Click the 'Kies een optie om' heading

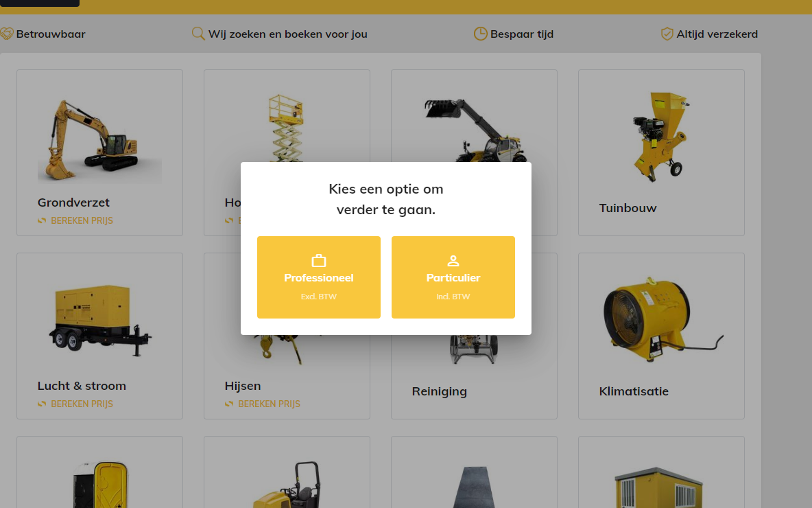[x=386, y=189]
